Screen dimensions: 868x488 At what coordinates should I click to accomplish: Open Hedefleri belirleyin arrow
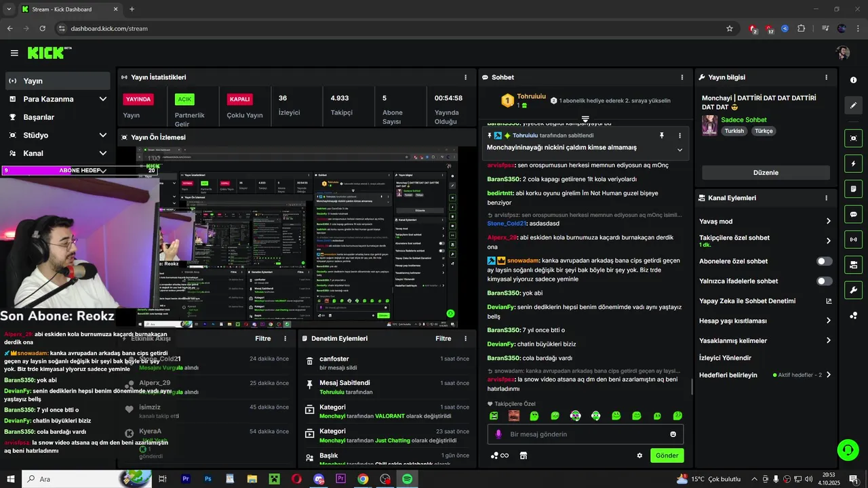(828, 375)
